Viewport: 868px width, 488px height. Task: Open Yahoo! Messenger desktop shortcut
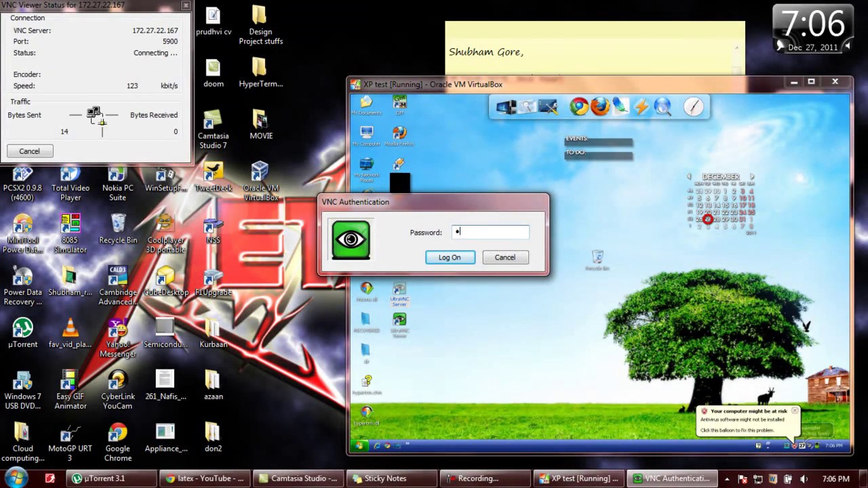[117, 338]
